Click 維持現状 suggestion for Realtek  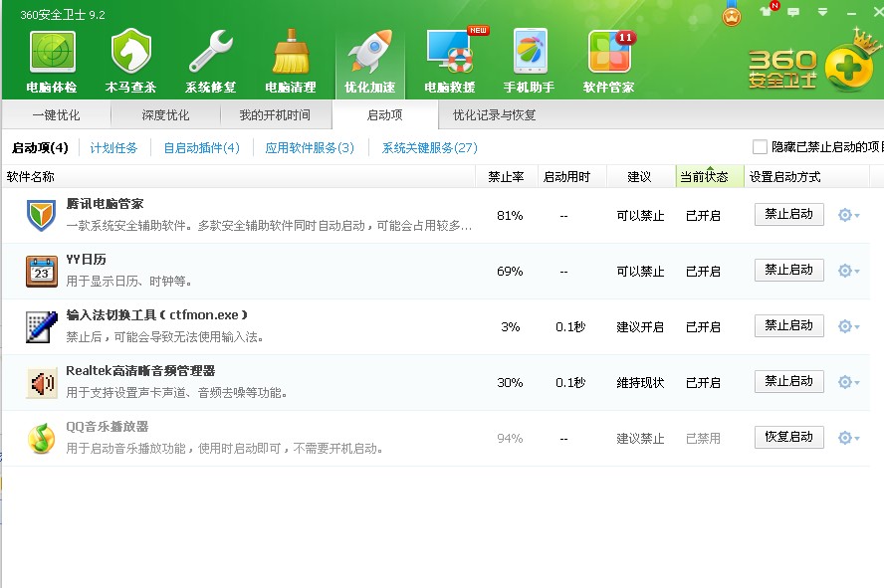640,383
